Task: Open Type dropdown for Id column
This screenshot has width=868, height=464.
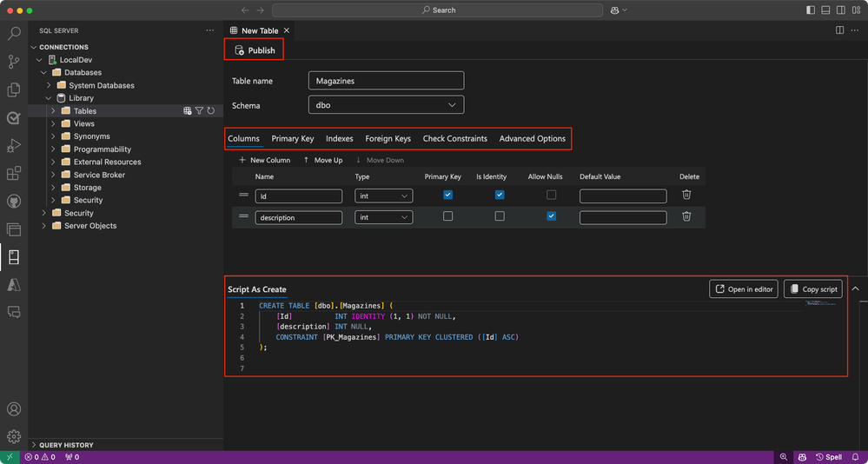Action: [x=383, y=196]
